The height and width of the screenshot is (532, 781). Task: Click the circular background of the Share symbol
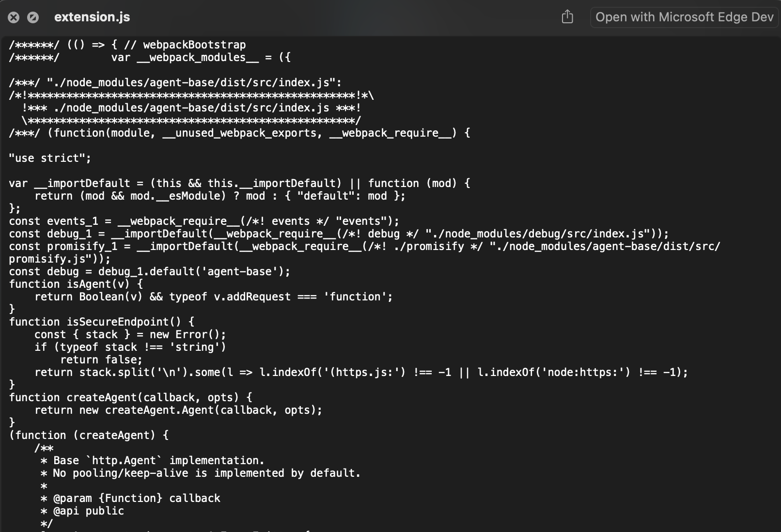click(x=567, y=17)
